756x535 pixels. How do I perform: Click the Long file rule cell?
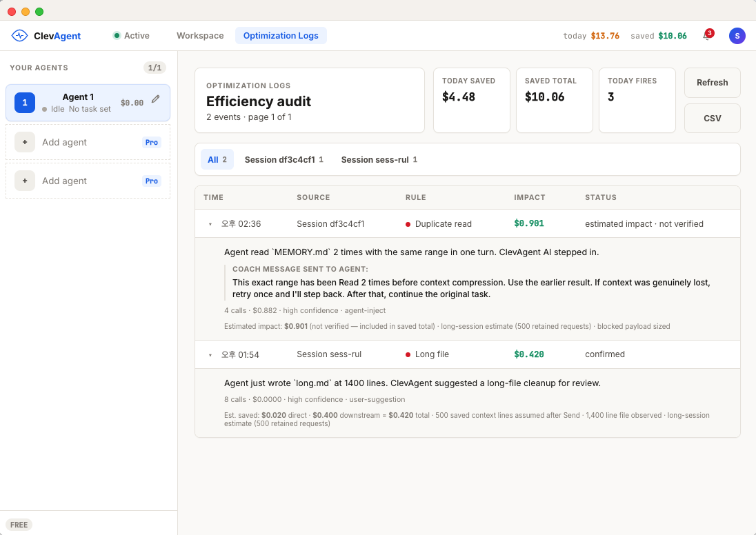[427, 354]
